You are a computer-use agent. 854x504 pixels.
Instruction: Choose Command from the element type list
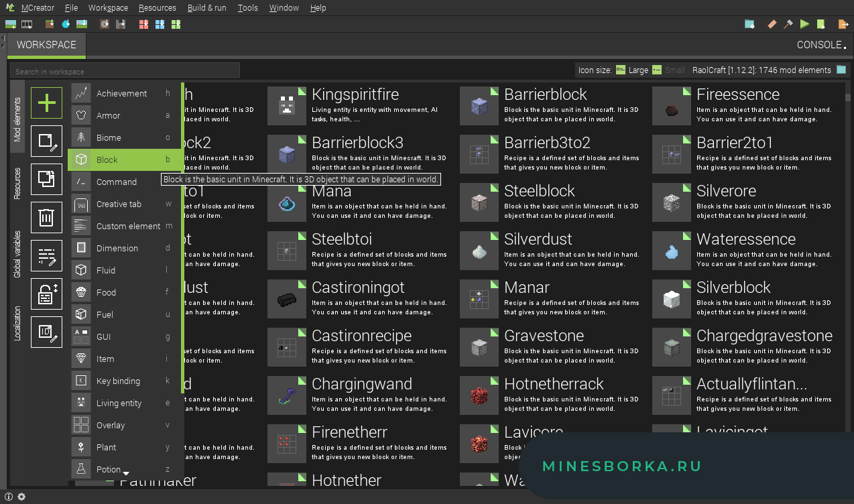point(124,182)
